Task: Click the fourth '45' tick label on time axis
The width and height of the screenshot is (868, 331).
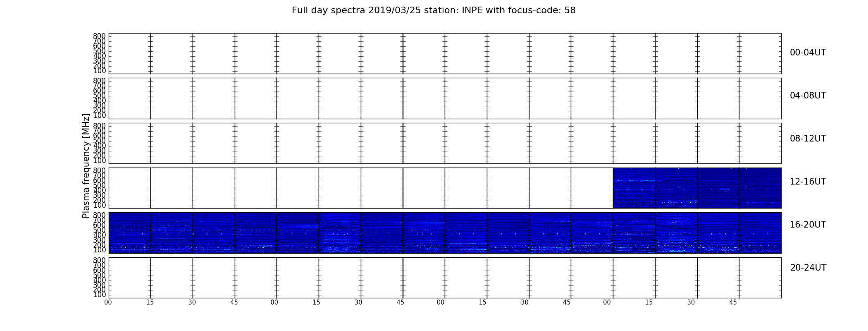Action: [x=733, y=302]
